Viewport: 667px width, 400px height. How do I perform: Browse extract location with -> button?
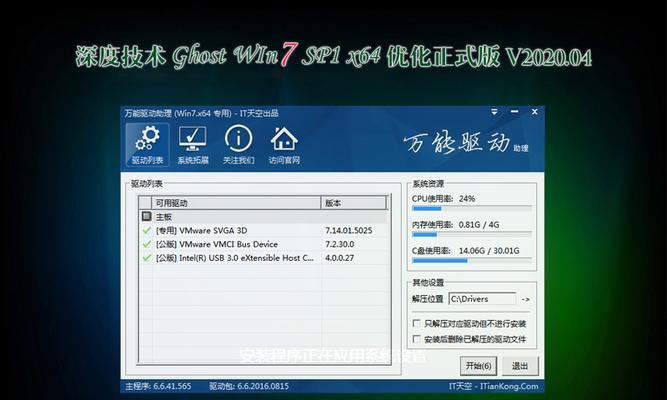[525, 299]
